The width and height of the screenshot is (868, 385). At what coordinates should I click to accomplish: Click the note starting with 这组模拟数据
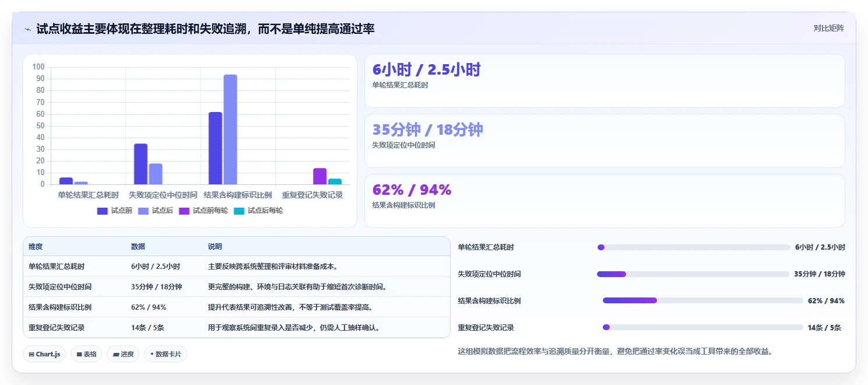click(616, 351)
